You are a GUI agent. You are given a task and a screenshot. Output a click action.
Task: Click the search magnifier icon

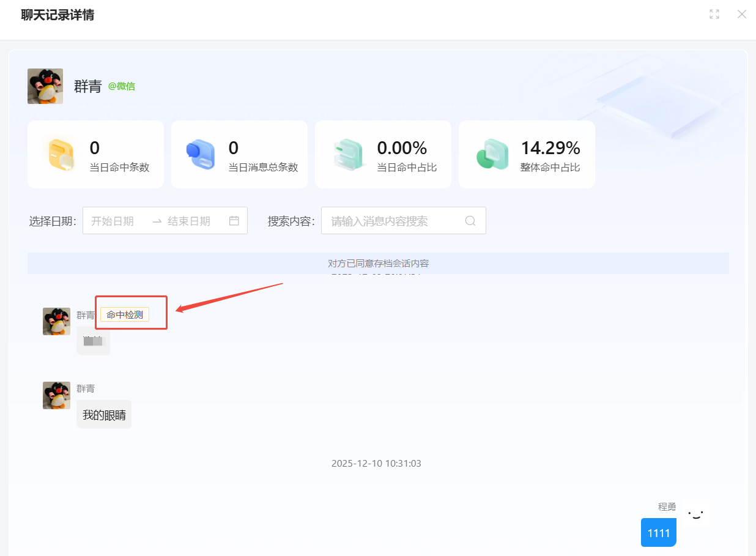tap(470, 221)
